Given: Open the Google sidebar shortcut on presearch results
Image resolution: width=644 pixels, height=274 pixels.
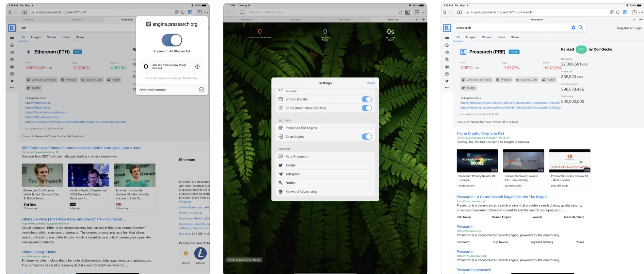Looking at the screenshot, I should click(x=447, y=45).
